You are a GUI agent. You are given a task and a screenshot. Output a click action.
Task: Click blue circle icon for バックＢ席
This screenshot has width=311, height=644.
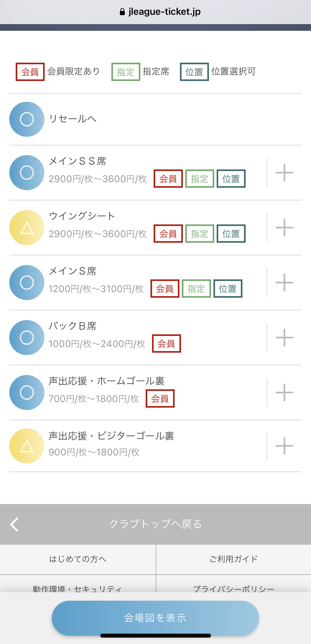click(x=27, y=338)
